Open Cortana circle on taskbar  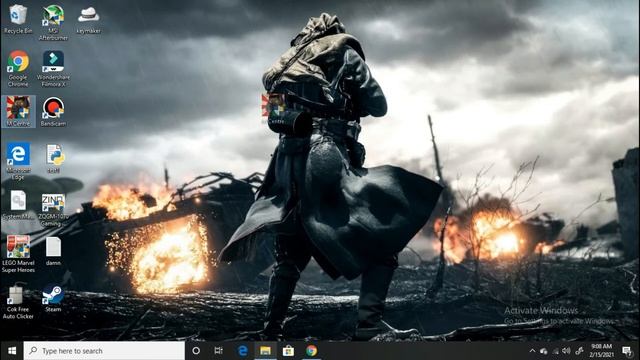[x=196, y=351]
